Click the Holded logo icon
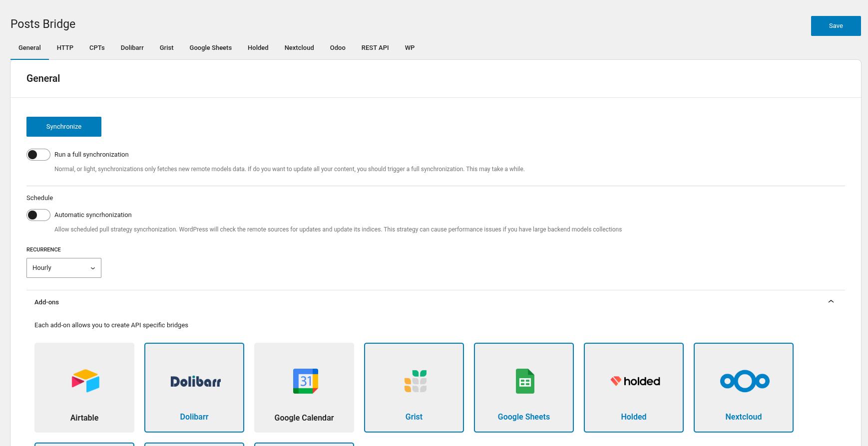Viewport: 868px width, 446px height. point(635,381)
